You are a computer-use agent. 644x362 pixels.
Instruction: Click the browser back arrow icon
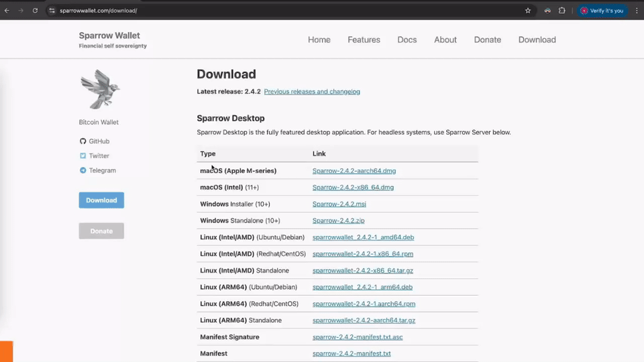coord(7,11)
